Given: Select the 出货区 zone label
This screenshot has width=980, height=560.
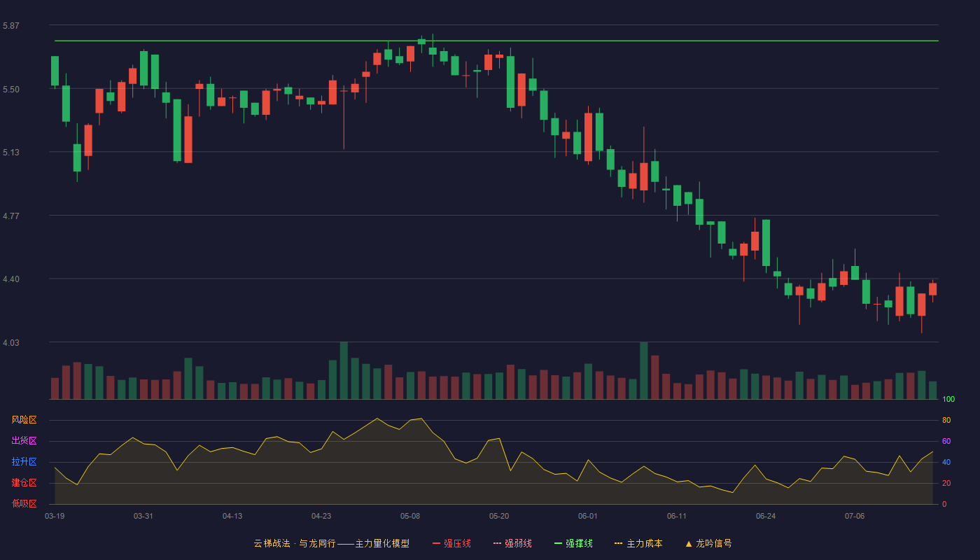Looking at the screenshot, I should click(24, 441).
